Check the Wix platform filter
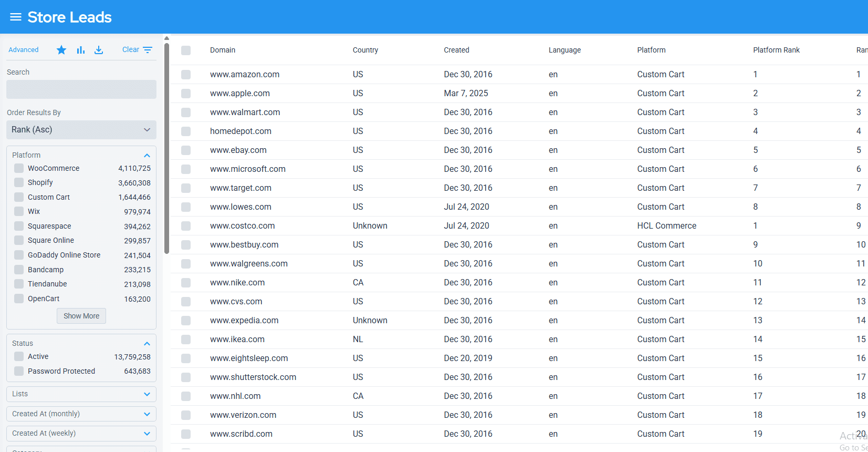868x452 pixels. [x=19, y=211]
